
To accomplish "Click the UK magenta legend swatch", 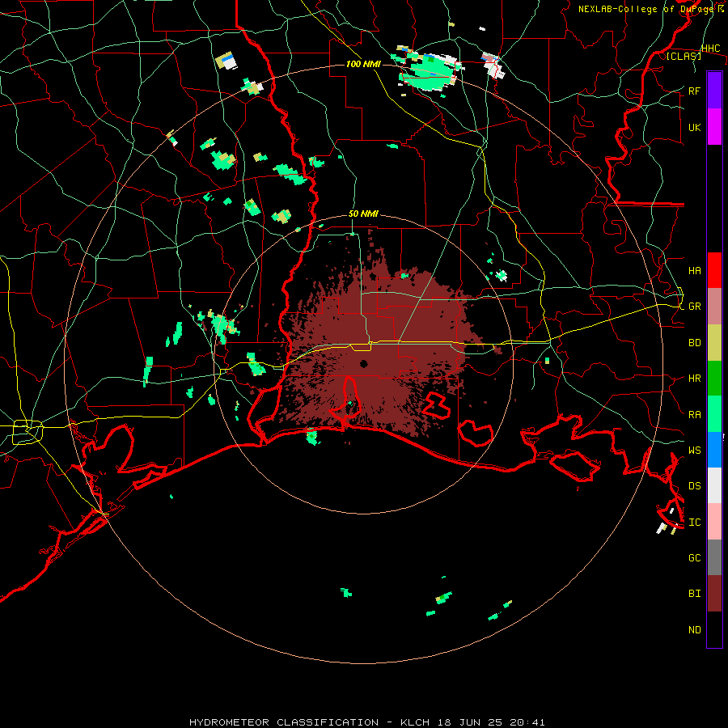I will click(714, 127).
